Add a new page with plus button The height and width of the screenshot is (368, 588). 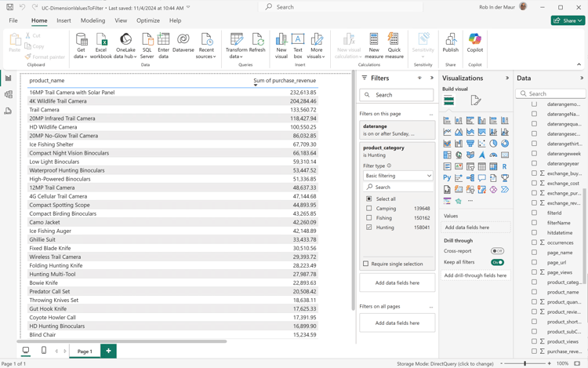click(x=108, y=352)
